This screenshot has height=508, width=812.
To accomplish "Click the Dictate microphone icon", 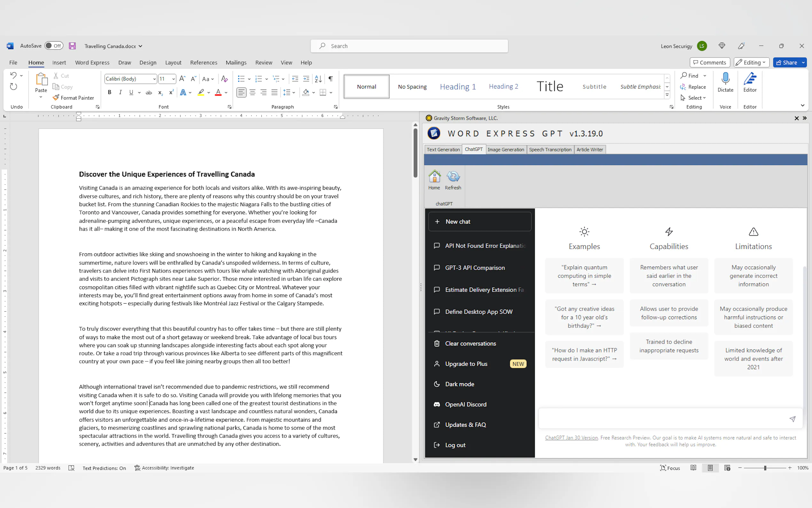I will click(x=725, y=79).
